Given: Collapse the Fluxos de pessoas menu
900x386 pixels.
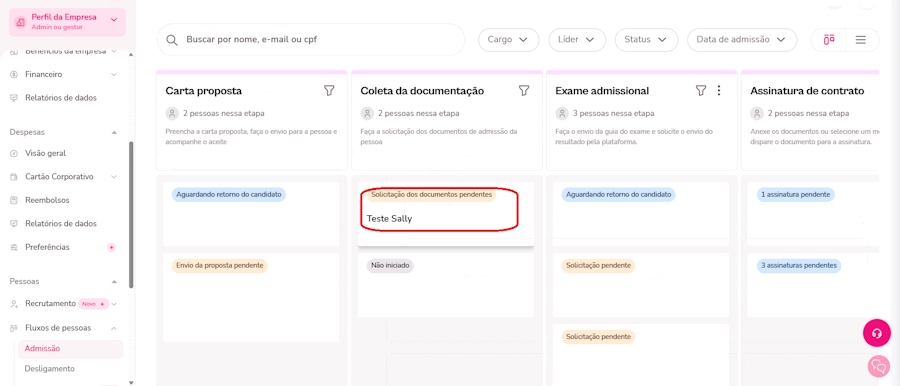Looking at the screenshot, I should [x=114, y=328].
